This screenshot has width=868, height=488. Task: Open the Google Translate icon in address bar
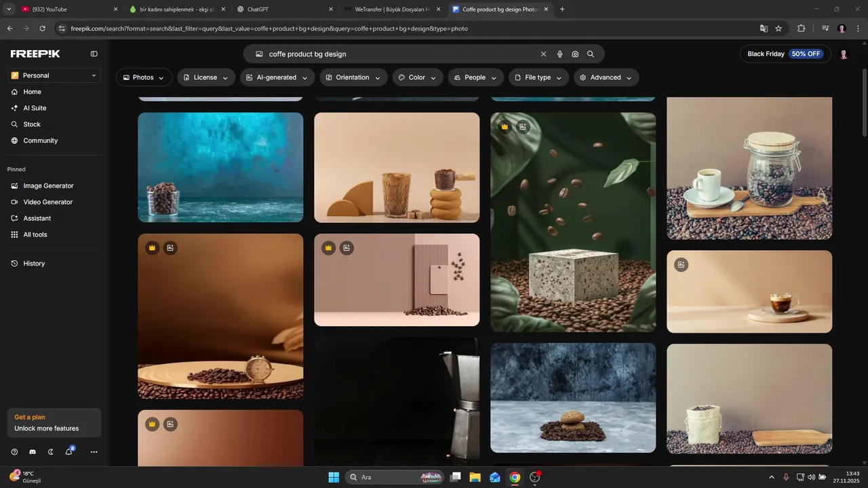[x=764, y=28]
